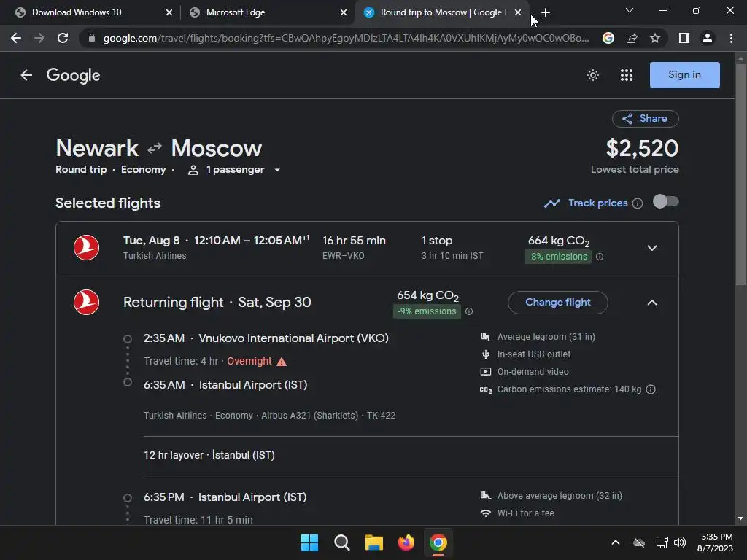
Task: Go back with the browser back arrow
Action: coord(16,38)
